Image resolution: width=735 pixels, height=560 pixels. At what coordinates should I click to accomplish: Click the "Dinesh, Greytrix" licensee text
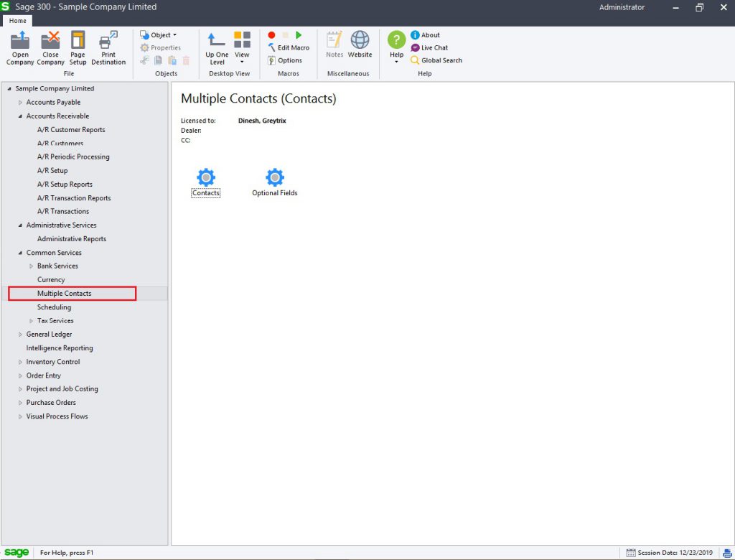[x=262, y=121]
